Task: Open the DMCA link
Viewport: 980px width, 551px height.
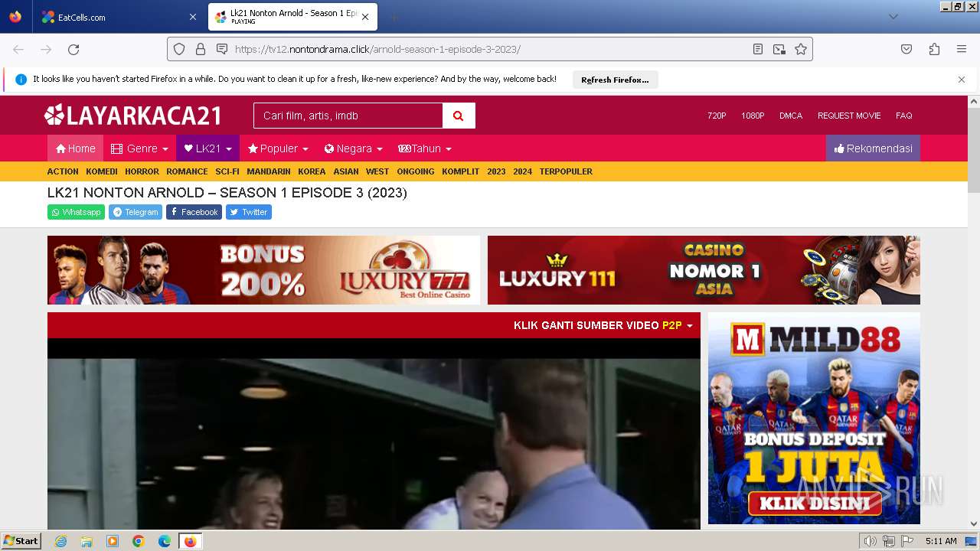Action: click(x=791, y=116)
